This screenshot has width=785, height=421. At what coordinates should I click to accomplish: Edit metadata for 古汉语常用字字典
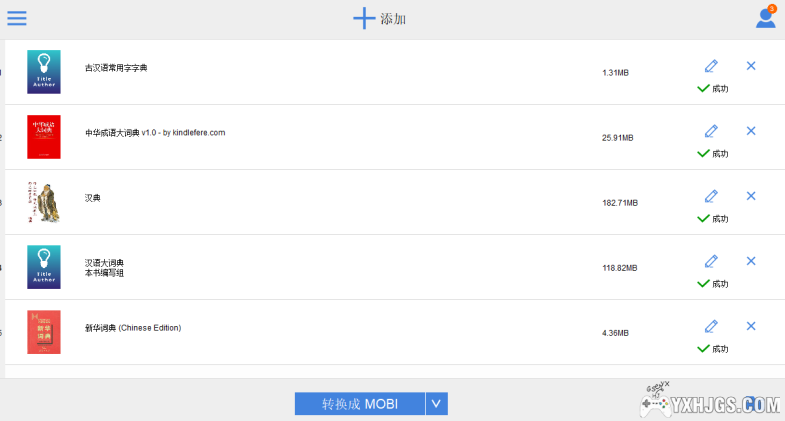711,66
